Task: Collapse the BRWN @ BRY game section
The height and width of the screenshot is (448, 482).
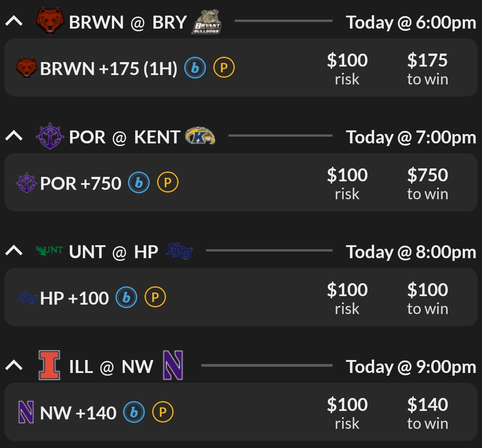Action: point(14,21)
